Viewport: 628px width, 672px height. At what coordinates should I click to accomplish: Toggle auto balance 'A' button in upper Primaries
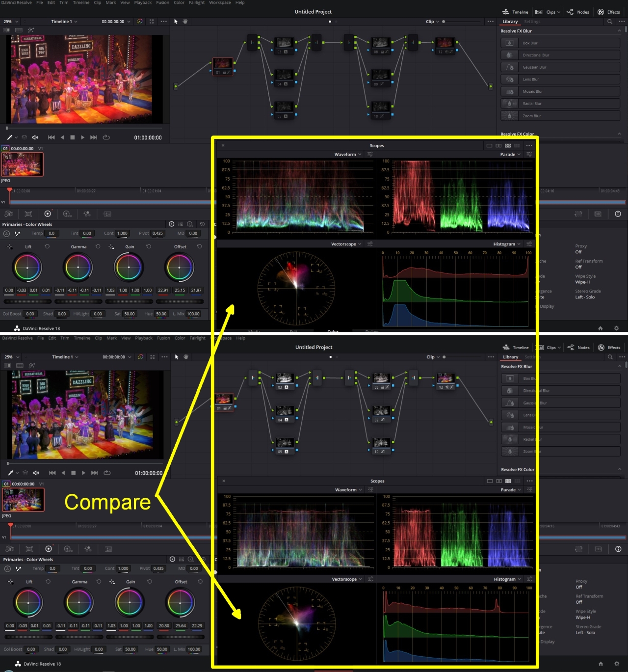click(x=7, y=234)
